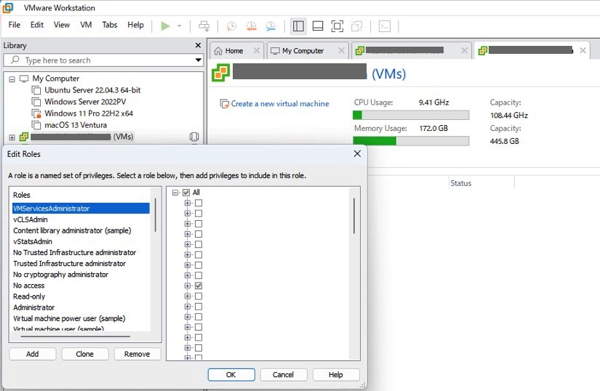Click the Roles list horizontal scrollbar
This screenshot has width=600, height=391.
coord(75,336)
